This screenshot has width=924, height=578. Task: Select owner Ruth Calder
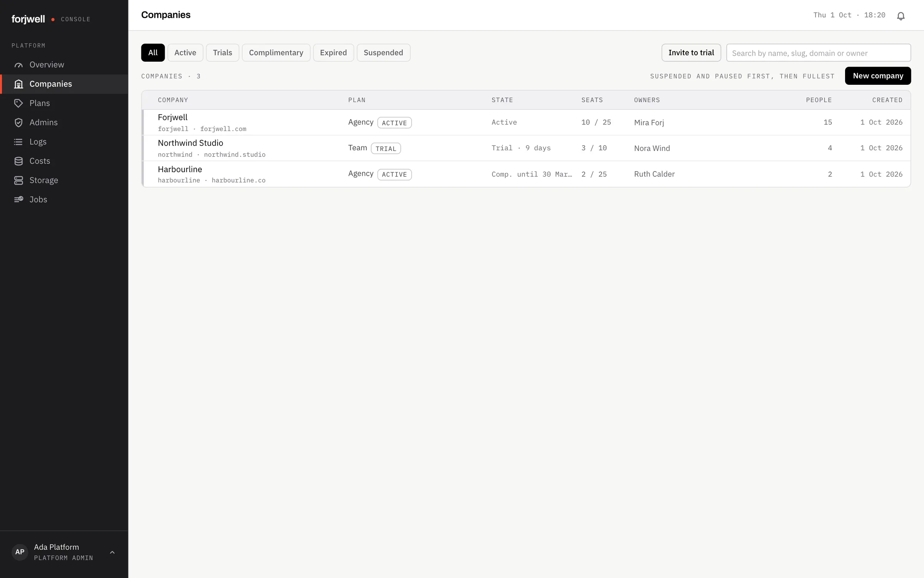coord(654,174)
